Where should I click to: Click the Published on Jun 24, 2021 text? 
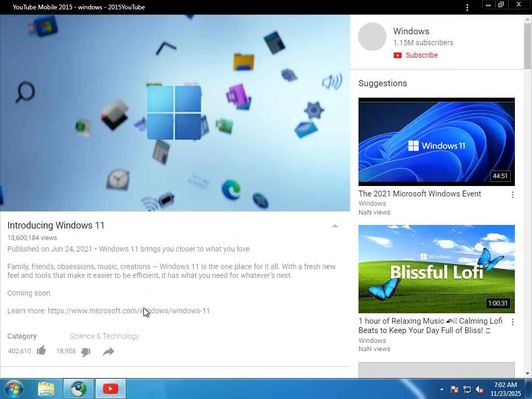49,249
